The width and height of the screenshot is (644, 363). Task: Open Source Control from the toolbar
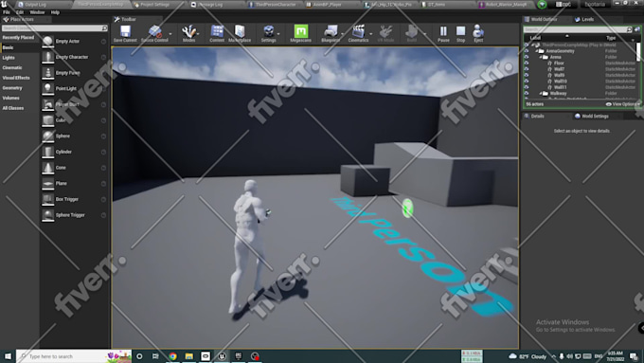155,31
